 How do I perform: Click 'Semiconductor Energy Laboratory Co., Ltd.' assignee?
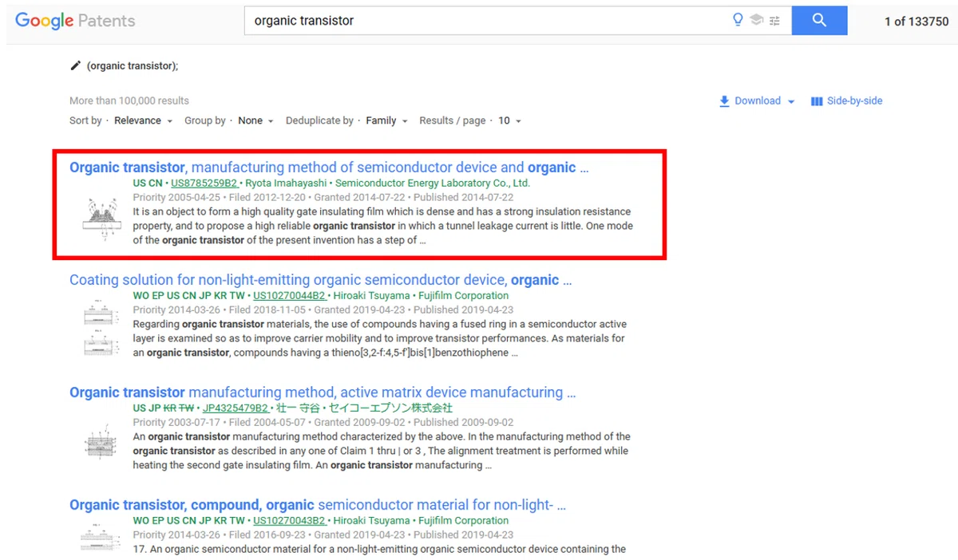433,183
